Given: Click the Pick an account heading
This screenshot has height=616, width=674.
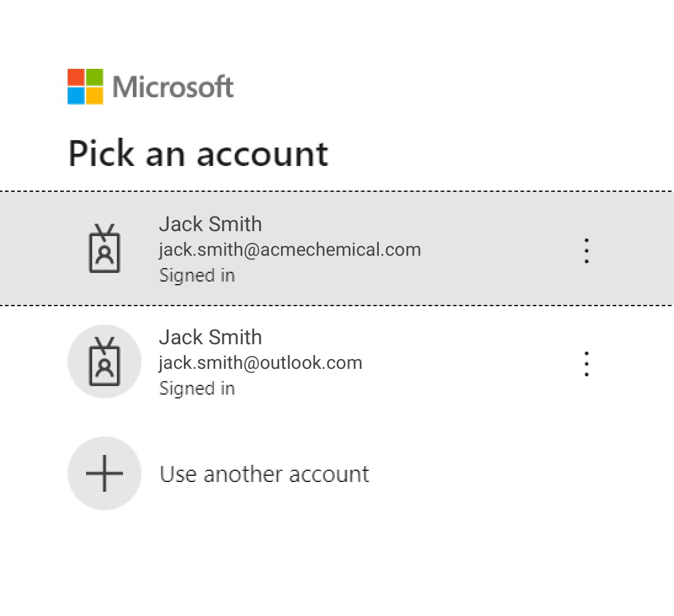Looking at the screenshot, I should pos(198,154).
